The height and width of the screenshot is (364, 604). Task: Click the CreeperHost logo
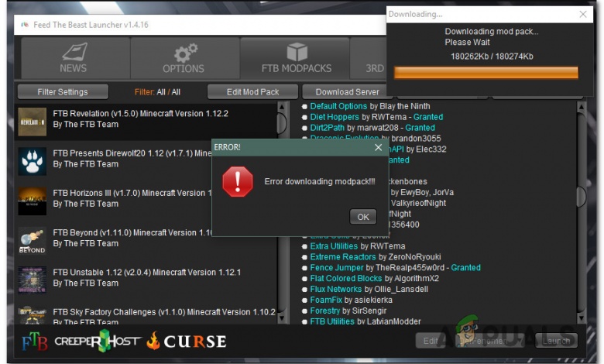98,341
